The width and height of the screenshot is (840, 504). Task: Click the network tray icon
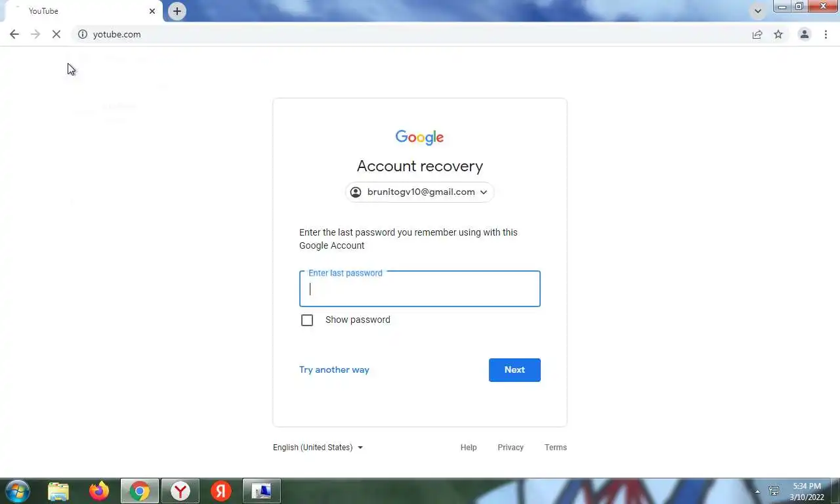click(774, 491)
